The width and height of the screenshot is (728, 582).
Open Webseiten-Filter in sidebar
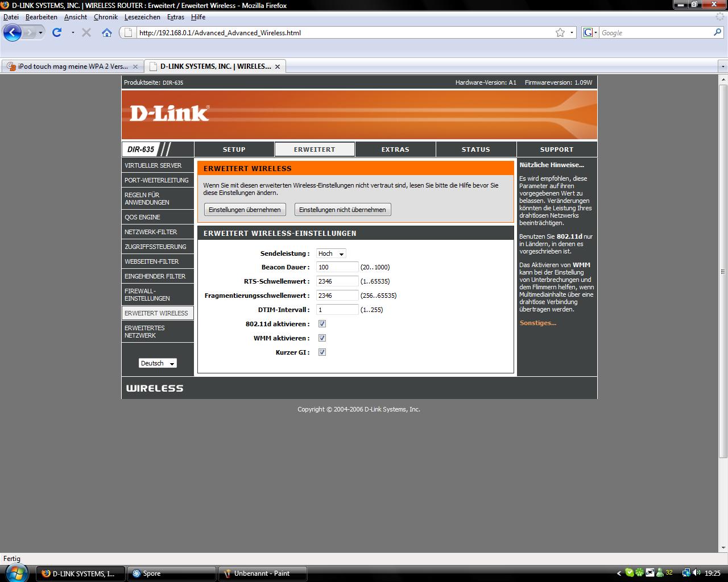(158, 261)
